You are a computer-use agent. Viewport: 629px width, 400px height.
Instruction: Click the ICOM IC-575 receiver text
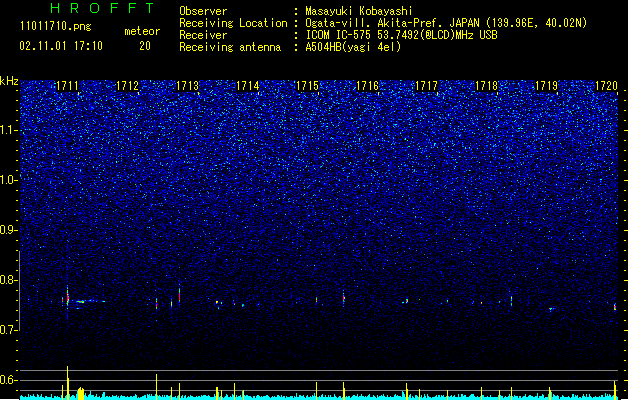point(401,35)
